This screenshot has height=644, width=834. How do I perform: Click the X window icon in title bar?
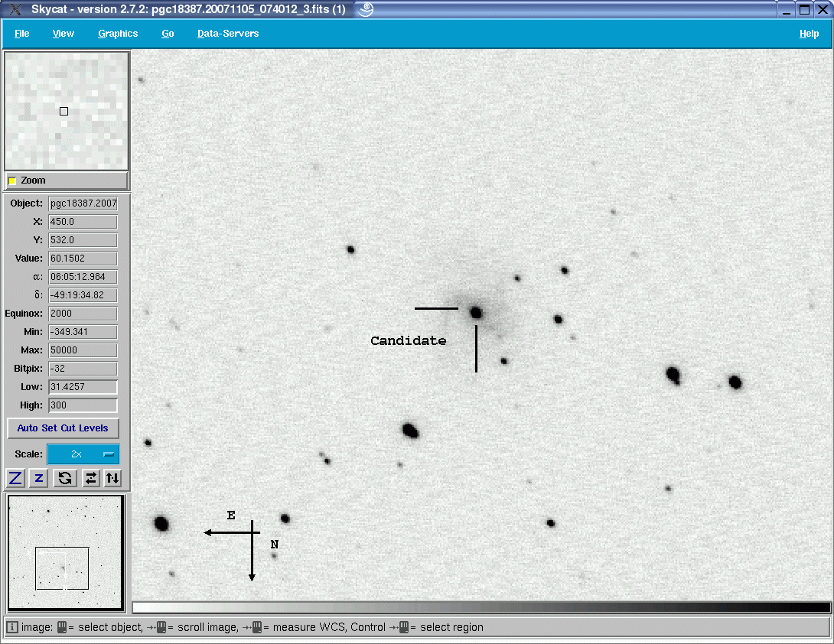15,9
